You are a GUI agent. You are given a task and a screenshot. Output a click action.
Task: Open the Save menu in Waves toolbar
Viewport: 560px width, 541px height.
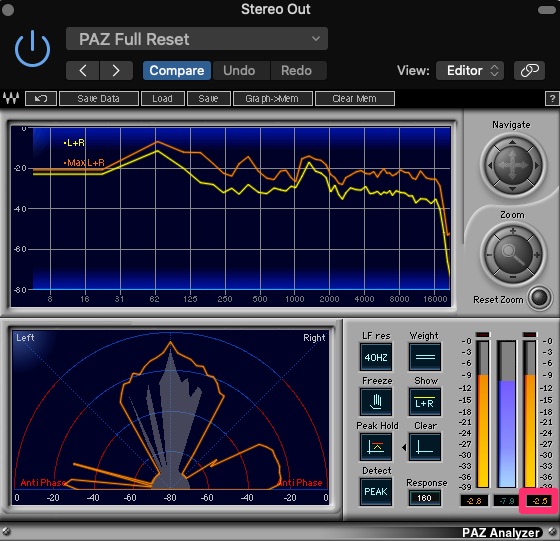pyautogui.click(x=209, y=99)
